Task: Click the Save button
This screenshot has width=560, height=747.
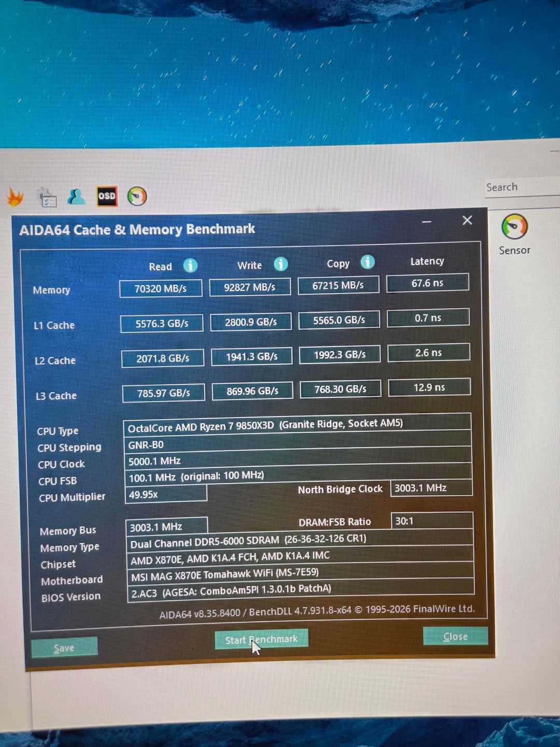Action: (x=64, y=647)
